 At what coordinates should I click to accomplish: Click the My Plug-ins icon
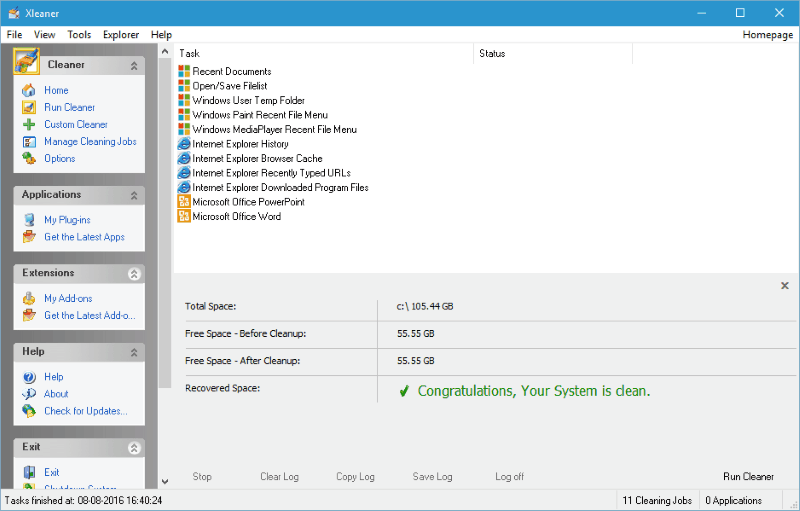(x=29, y=220)
